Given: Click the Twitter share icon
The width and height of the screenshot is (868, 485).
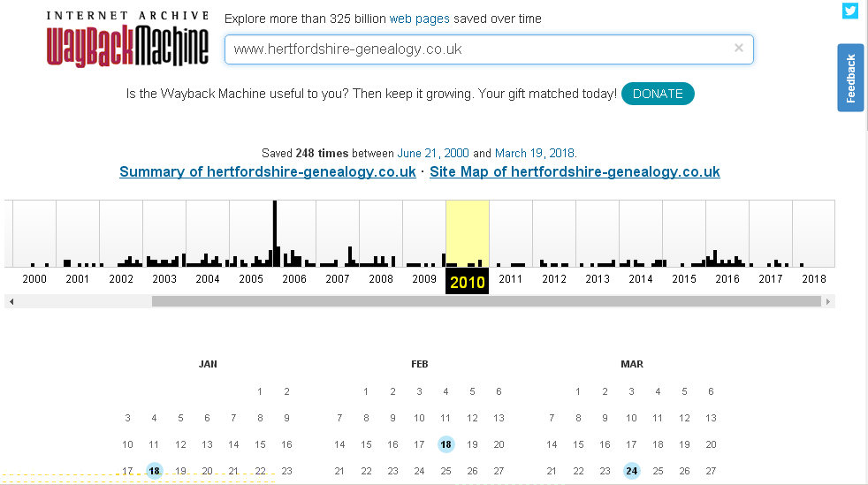Looking at the screenshot, I should pyautogui.click(x=849, y=11).
